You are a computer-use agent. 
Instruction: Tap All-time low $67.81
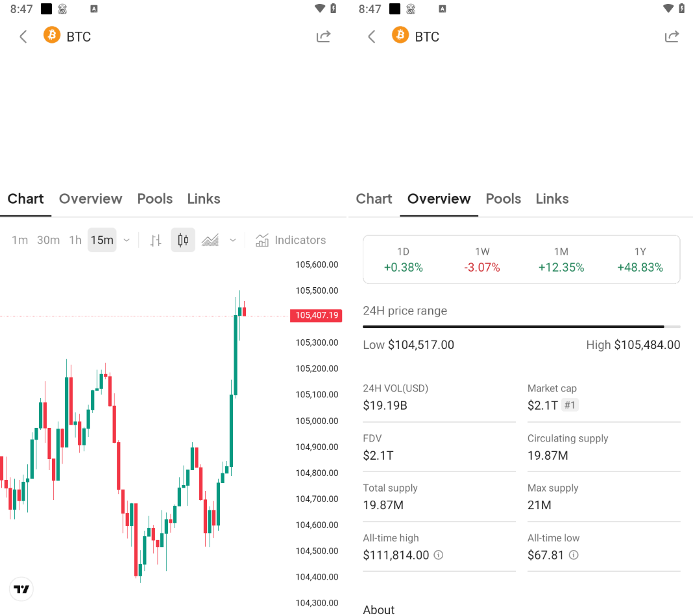click(546, 555)
